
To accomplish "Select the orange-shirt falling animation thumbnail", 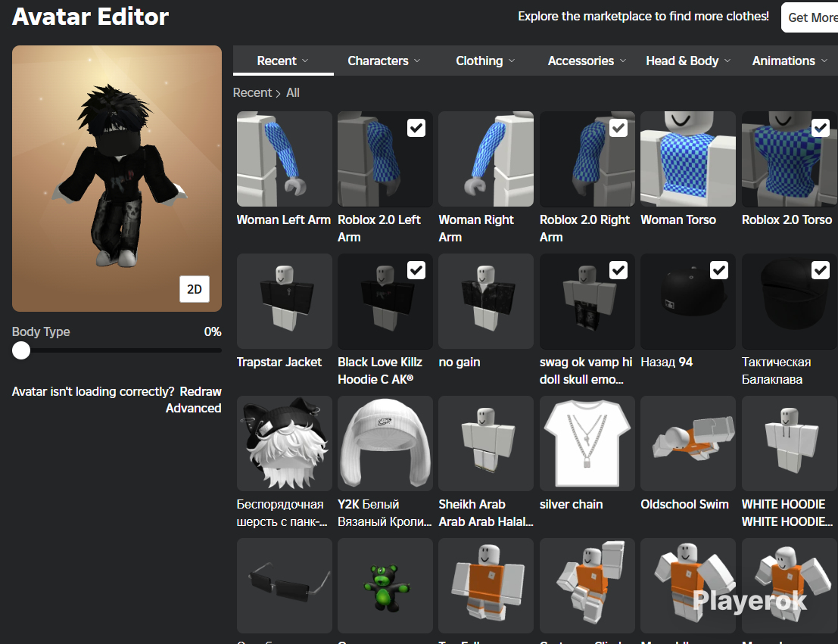I will pos(486,585).
